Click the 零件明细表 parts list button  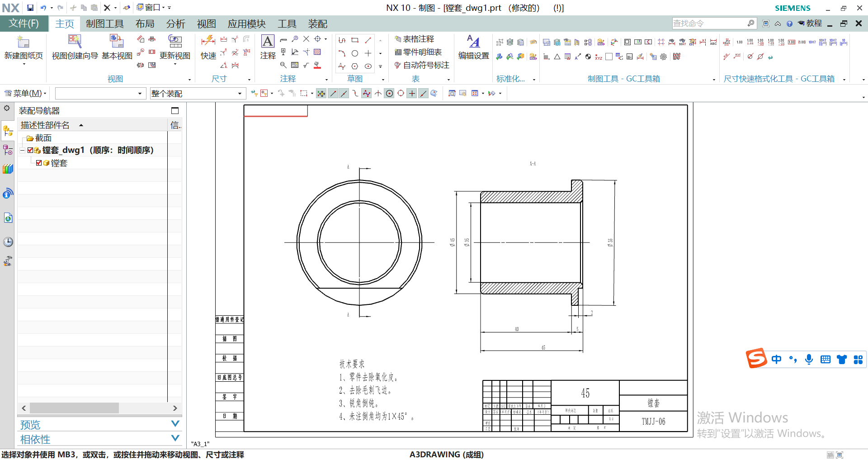(x=418, y=52)
